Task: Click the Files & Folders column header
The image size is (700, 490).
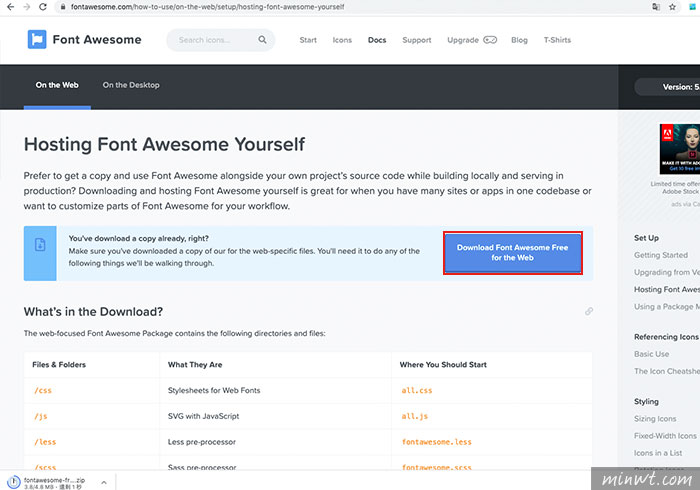Action: point(59,365)
